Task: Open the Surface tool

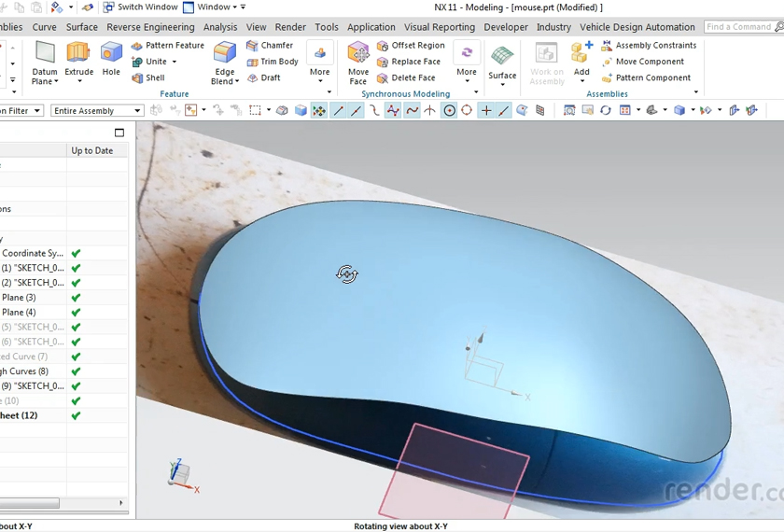Action: coord(502,62)
